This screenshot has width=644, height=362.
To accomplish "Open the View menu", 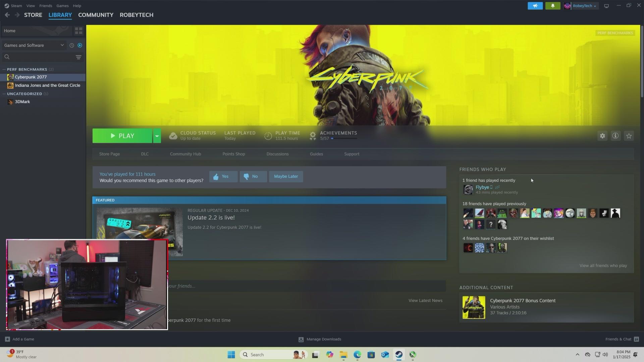I will [31, 6].
